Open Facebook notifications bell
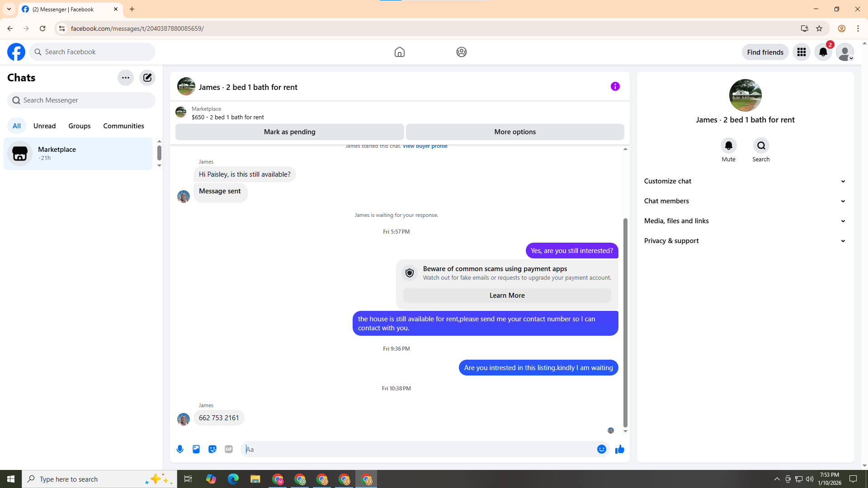This screenshot has width=868, height=488. (823, 52)
